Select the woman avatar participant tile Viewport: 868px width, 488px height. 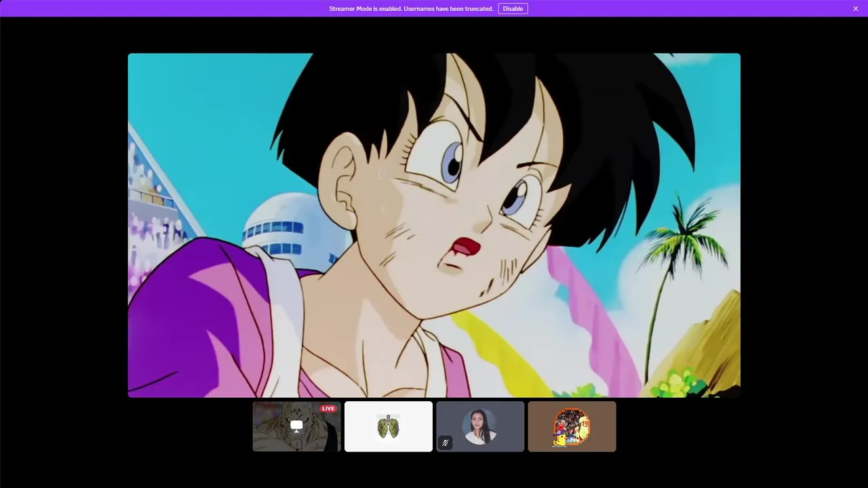point(480,426)
